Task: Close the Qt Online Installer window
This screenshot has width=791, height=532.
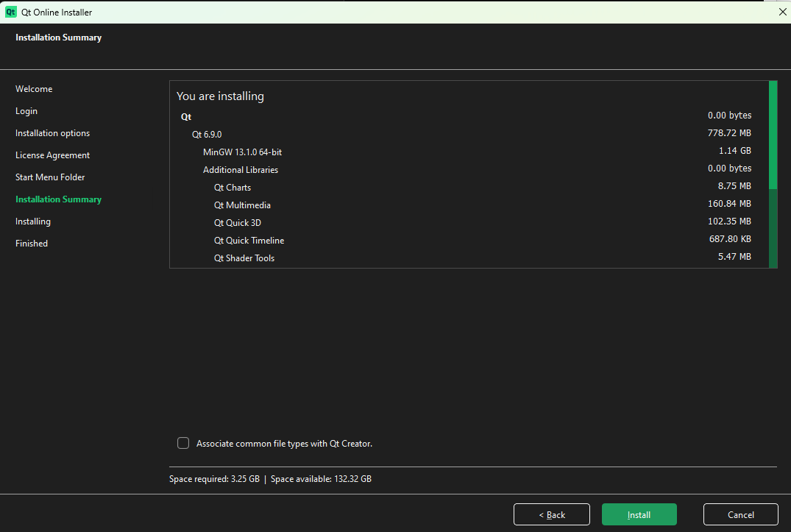Action: coord(782,12)
